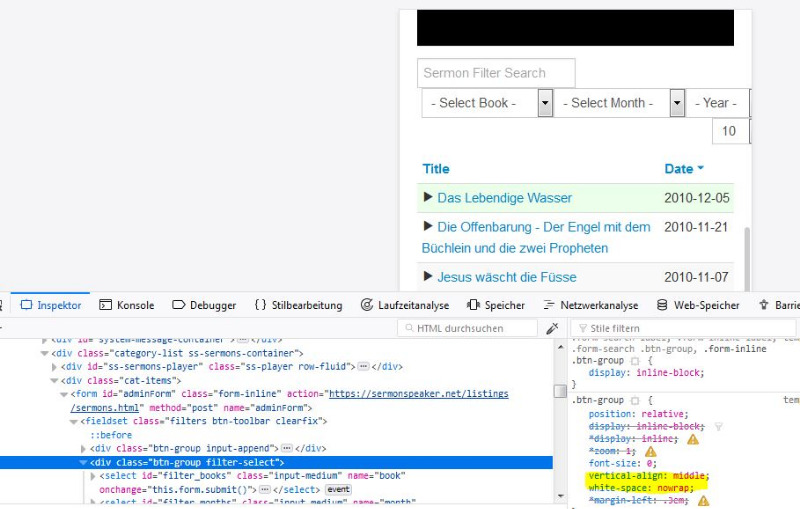Open the event badge on filter_books select

point(338,490)
